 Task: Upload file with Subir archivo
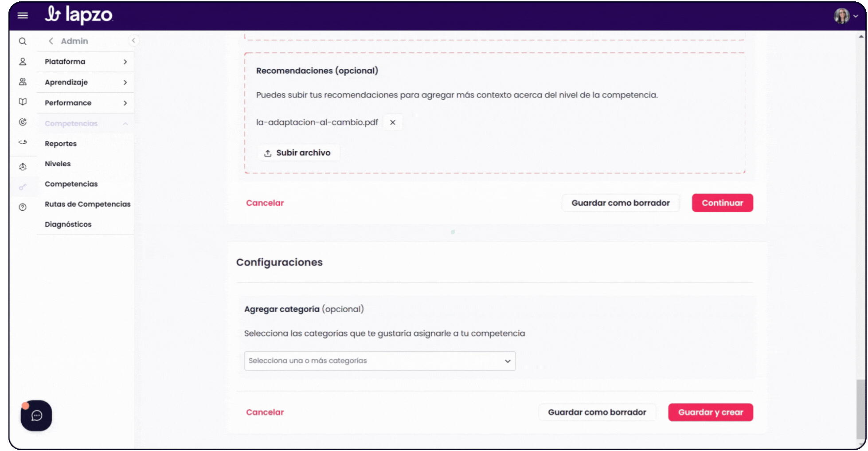pos(299,153)
